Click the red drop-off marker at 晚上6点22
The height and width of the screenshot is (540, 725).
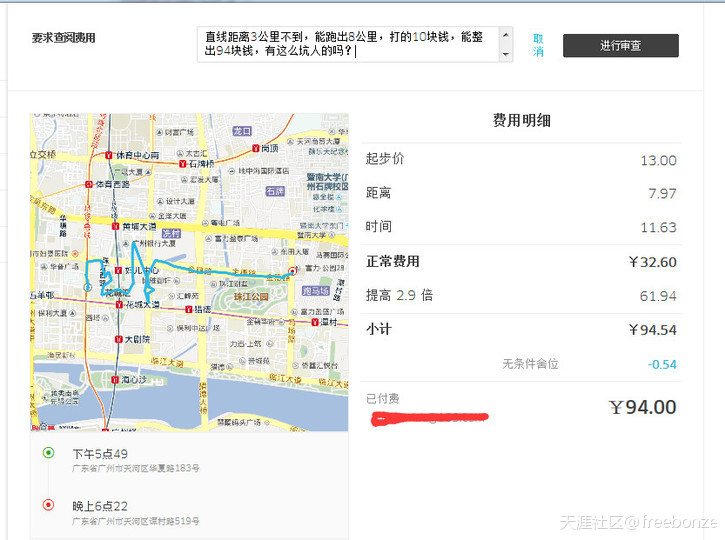point(48,505)
